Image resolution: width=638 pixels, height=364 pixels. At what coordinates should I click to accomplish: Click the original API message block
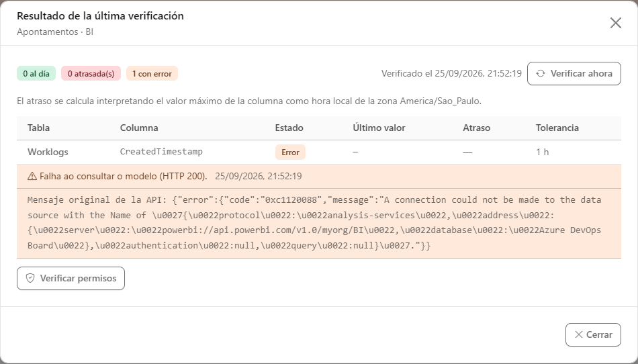click(319, 223)
